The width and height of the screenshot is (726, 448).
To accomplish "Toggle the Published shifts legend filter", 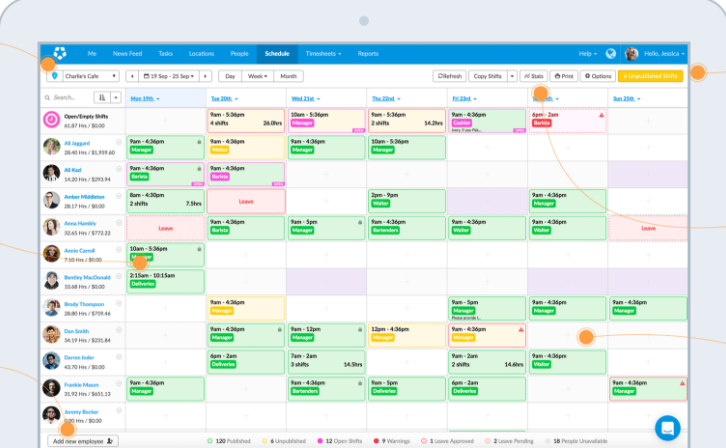I will pos(228,440).
